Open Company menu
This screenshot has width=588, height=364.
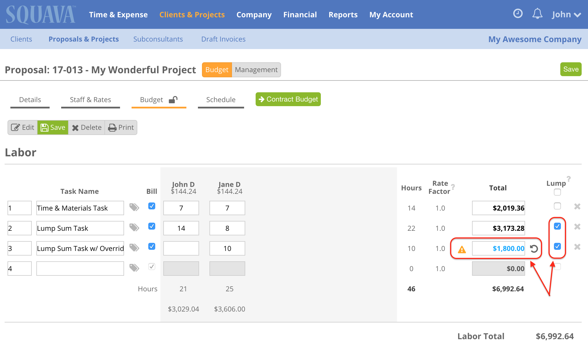coord(254,15)
